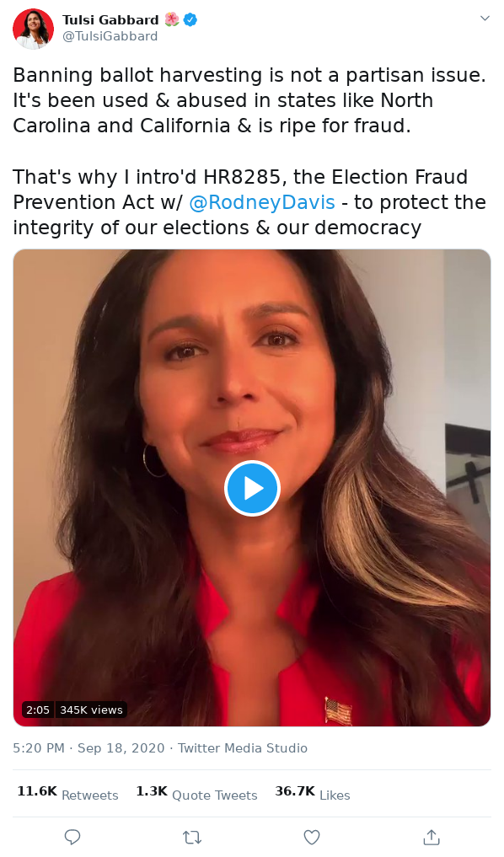Click the 345K views label
This screenshot has width=504, height=857.
pyautogui.click(x=91, y=710)
